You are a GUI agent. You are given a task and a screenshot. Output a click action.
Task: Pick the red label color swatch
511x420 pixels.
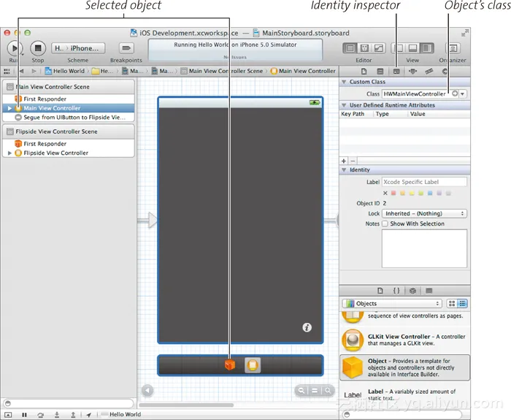(393, 194)
